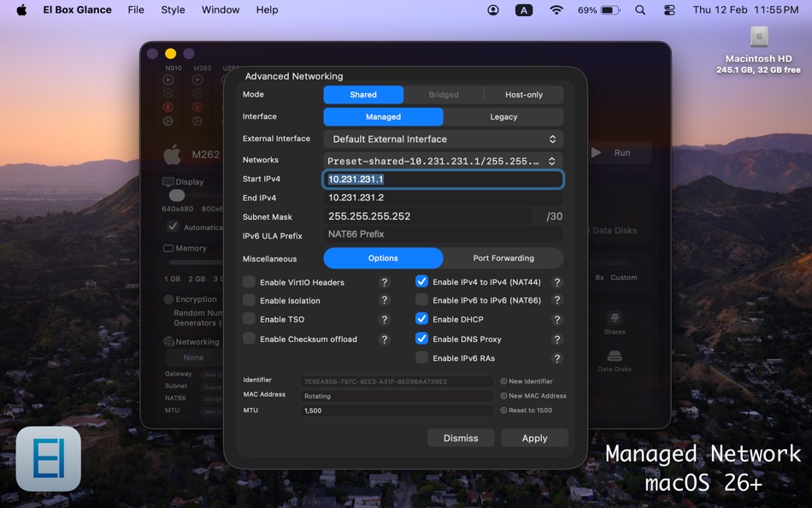Open the External Interface dropdown
Viewport: 812px width, 508px height.
click(443, 139)
